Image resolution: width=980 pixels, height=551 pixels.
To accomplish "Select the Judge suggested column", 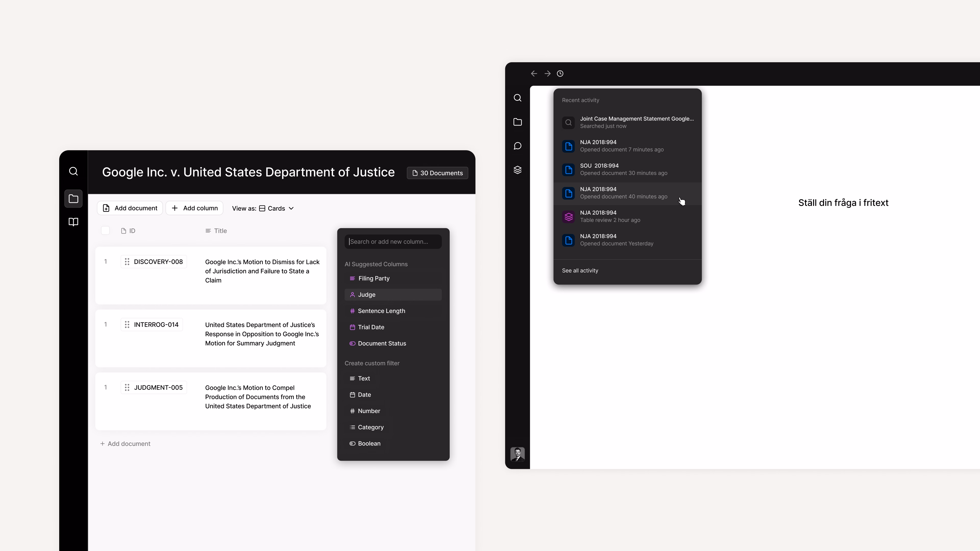I will [x=393, y=295].
